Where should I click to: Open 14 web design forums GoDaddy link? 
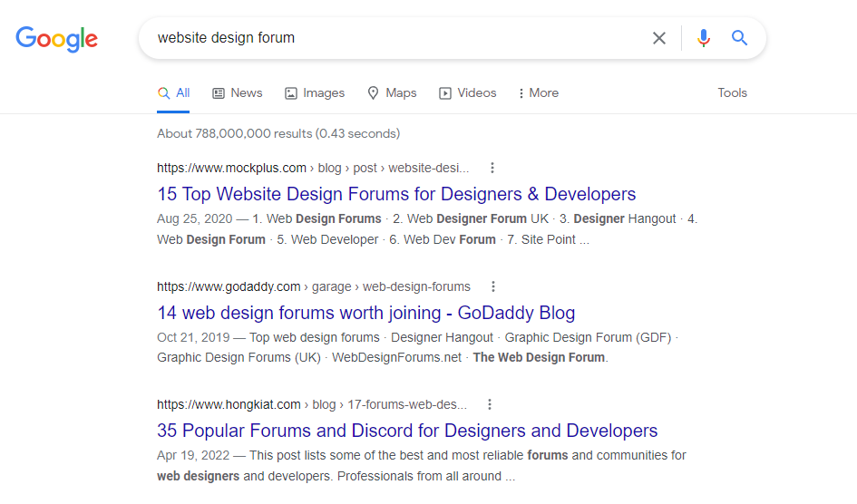(365, 313)
